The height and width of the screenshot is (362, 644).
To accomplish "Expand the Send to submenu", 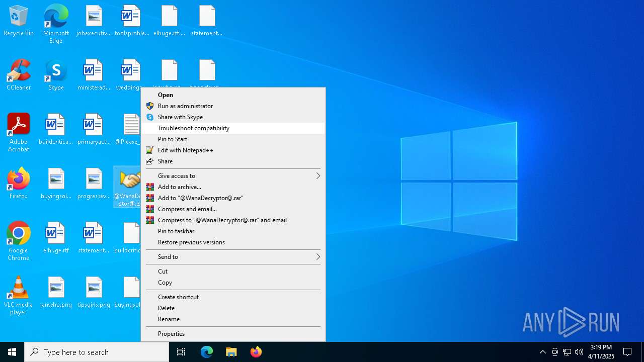I will tap(233, 257).
